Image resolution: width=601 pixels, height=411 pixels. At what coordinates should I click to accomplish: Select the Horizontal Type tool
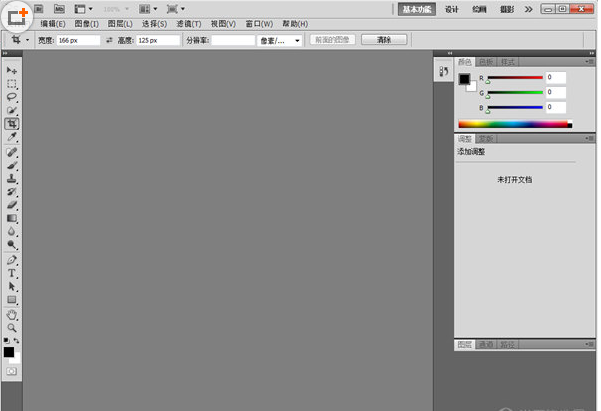[11, 273]
